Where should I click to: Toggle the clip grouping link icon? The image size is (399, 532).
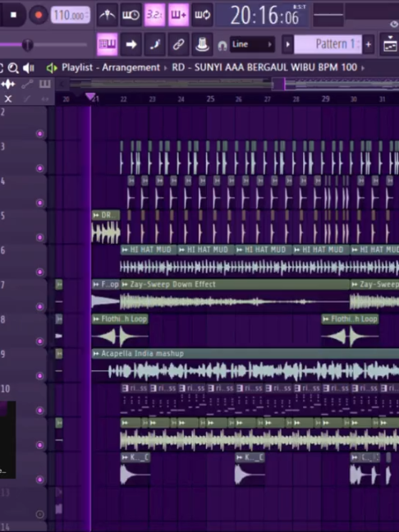click(178, 44)
